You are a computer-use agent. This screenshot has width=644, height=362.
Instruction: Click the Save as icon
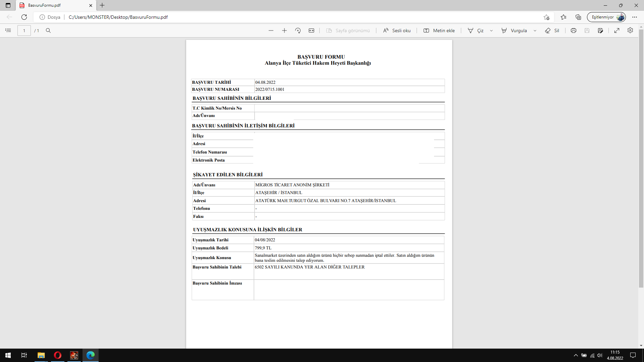point(600,31)
